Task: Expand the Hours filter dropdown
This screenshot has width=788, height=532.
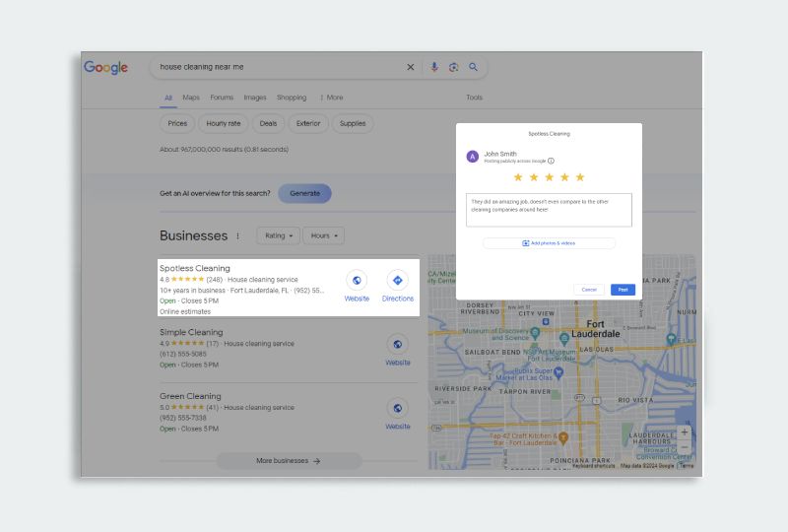Action: pyautogui.click(x=324, y=235)
